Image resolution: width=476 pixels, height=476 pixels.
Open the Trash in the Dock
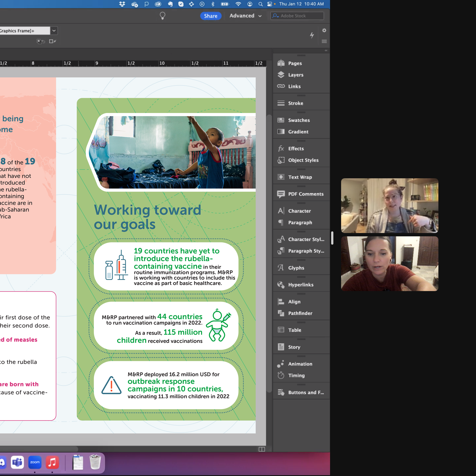click(95, 462)
